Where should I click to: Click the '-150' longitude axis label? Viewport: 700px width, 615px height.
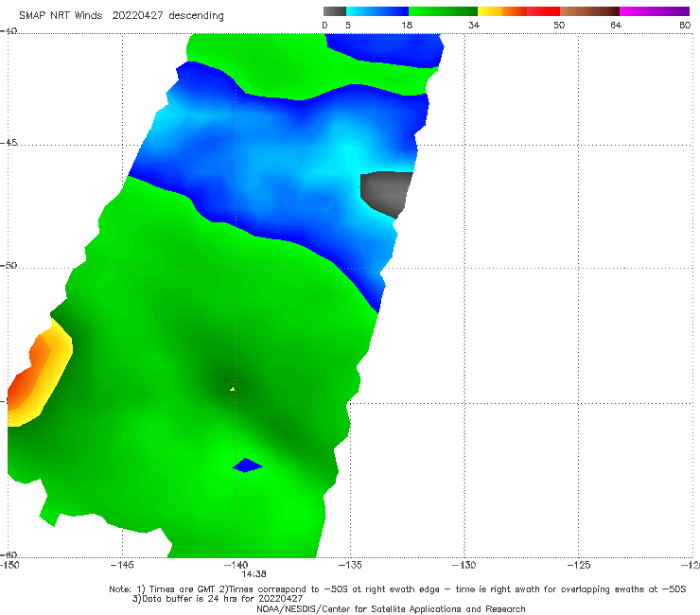click(x=9, y=565)
